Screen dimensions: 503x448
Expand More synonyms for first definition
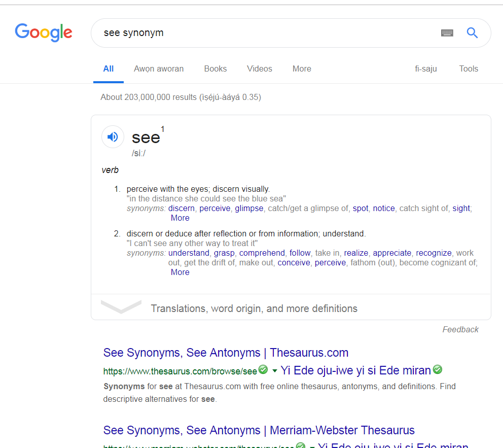click(180, 218)
